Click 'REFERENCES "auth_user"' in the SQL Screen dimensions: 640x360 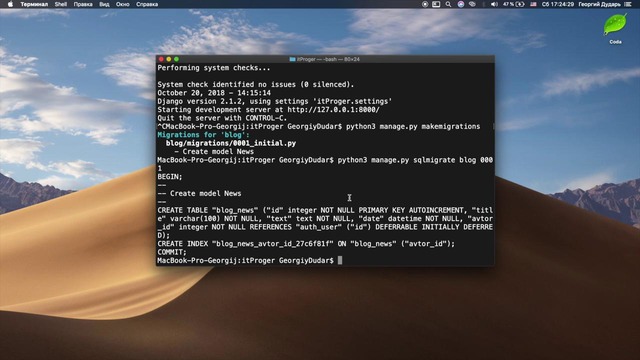[x=296, y=227]
